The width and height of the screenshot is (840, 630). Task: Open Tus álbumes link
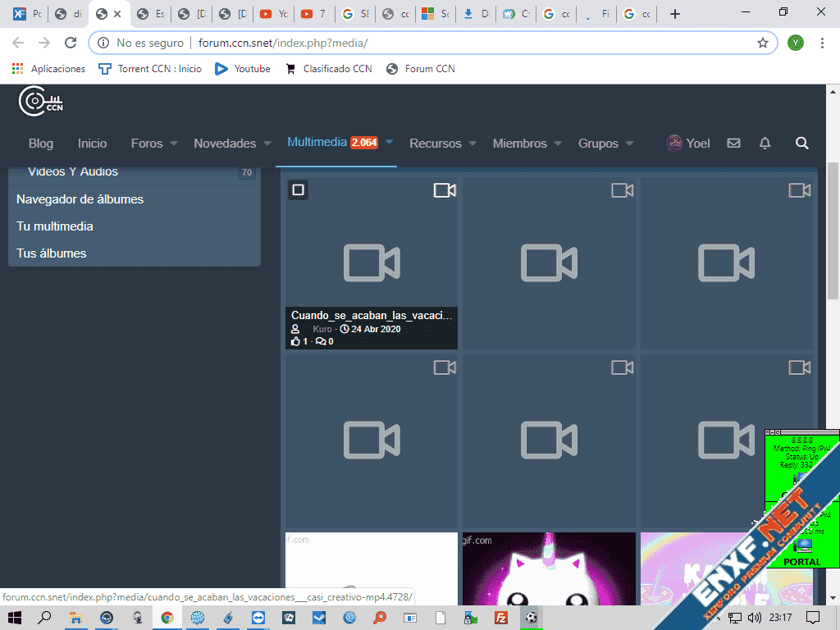(51, 253)
